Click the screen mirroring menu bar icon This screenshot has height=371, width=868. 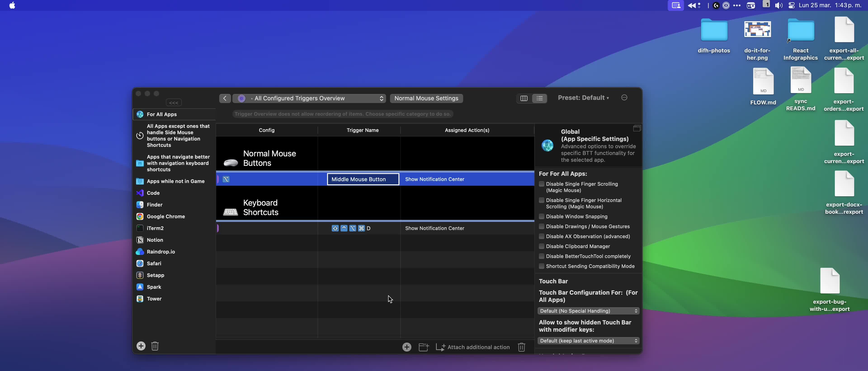point(676,5)
